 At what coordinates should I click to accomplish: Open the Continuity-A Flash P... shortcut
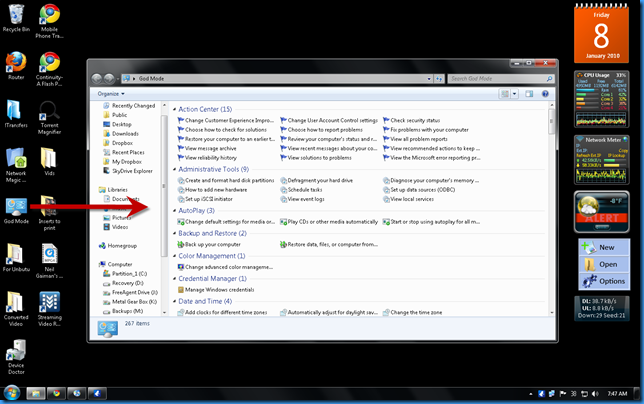coord(49,69)
